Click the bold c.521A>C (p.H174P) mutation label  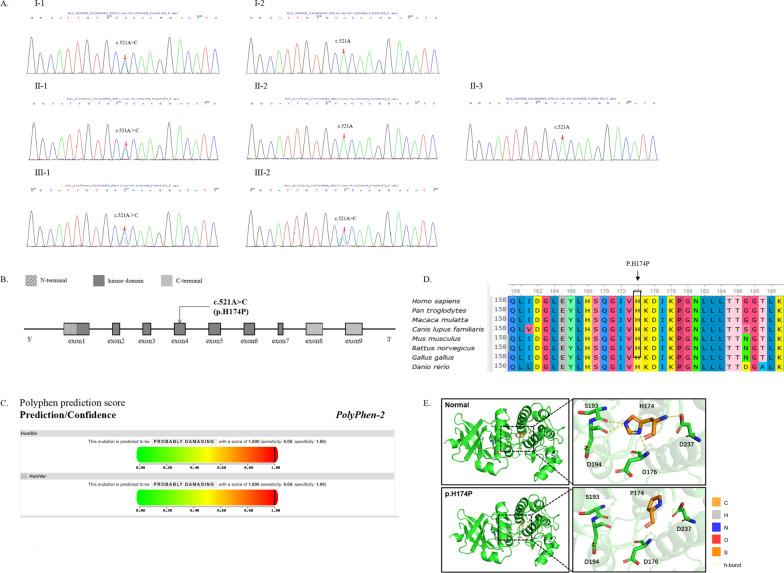click(x=230, y=307)
